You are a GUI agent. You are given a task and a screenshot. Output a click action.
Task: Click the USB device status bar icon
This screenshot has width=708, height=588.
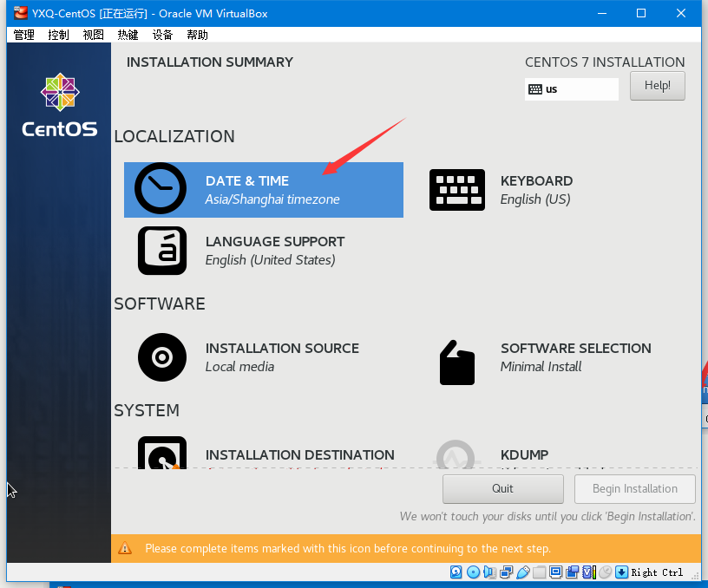coord(524,572)
